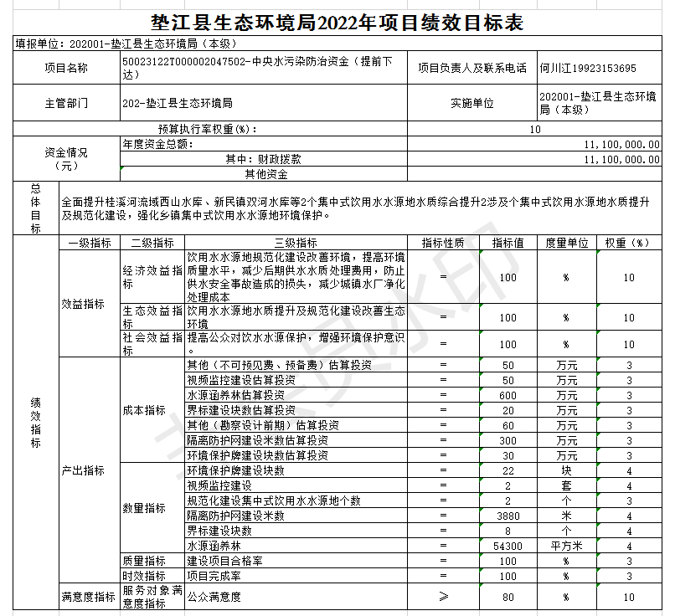675x616 pixels.
Task: Click the 界标建设块数 quantity cell
Action: click(x=296, y=531)
